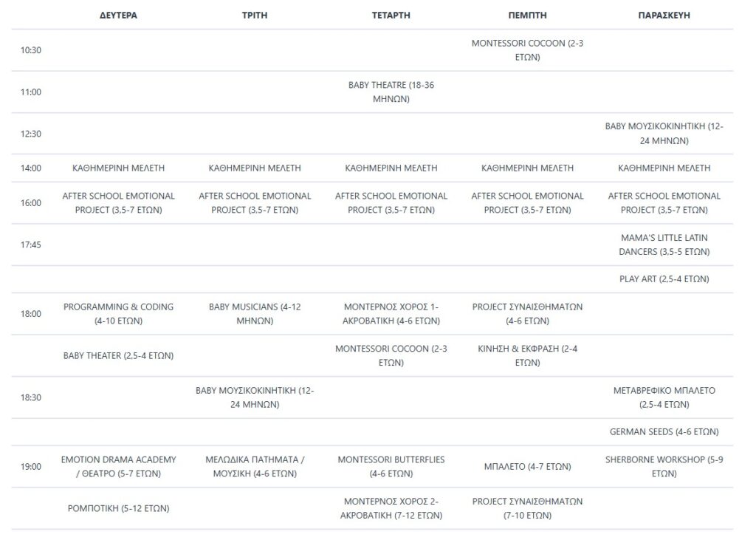Open Μεταβρεφικό Μπαλέτο (2,5-4 ετών) class
756x540 pixels.
pyautogui.click(x=664, y=397)
